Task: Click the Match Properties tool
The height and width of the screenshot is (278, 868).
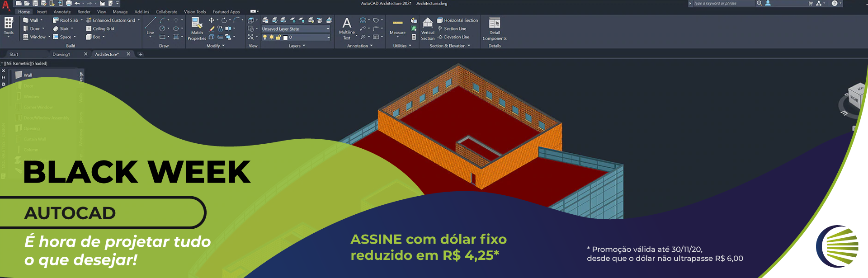Action: 197,29
